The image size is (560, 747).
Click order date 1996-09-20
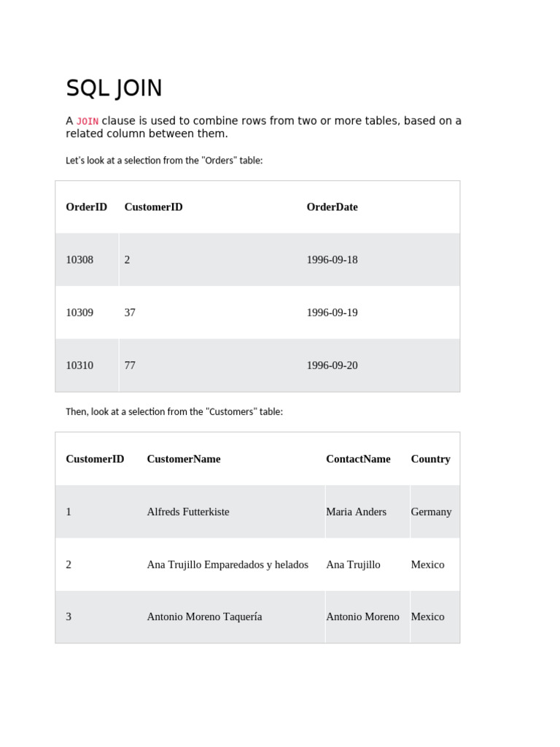pyautogui.click(x=332, y=365)
